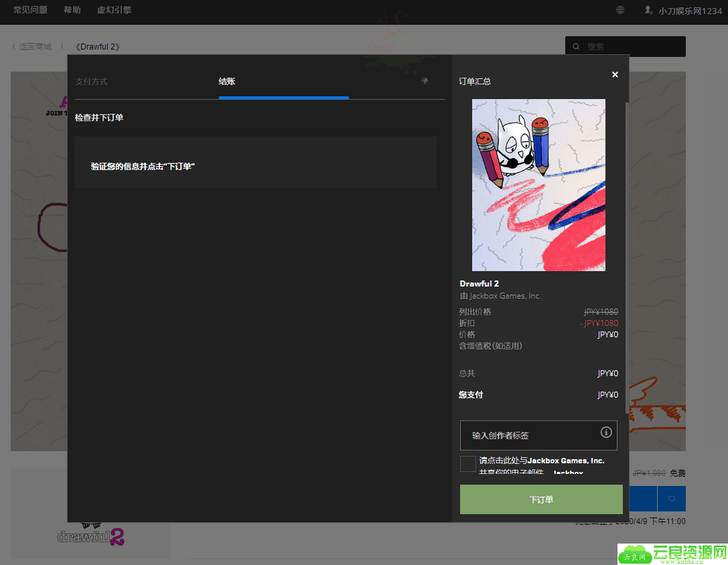Click the magnifier icon in the search box
This screenshot has width=728, height=565.
coord(576,47)
